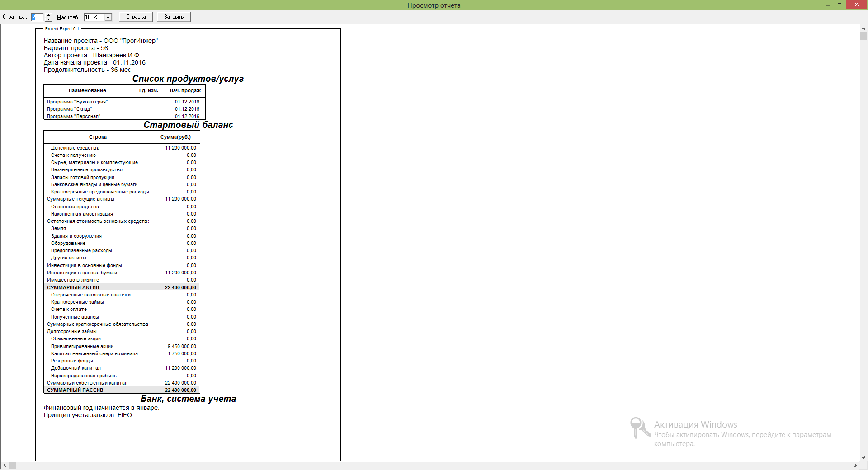Click the Закрыть button

point(174,17)
